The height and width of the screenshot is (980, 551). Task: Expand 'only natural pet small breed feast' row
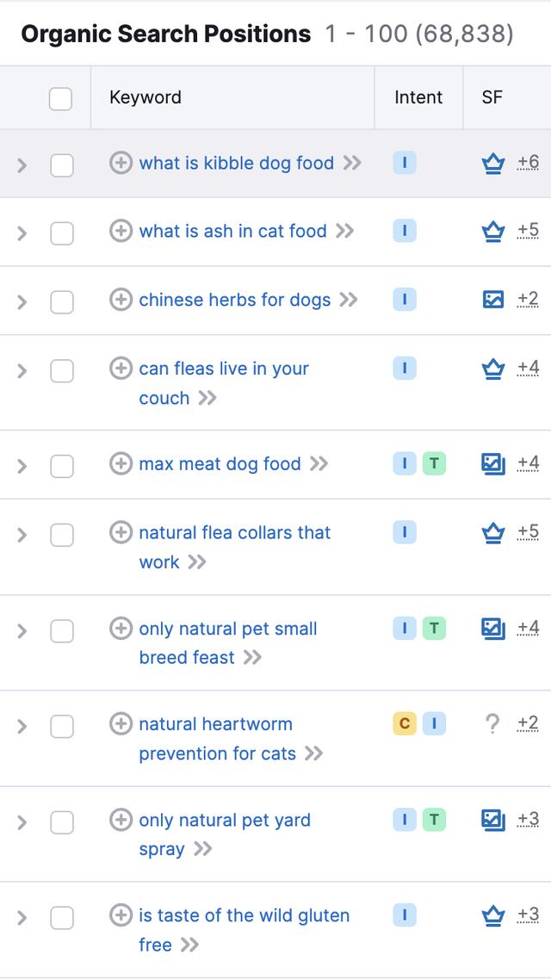[22, 630]
